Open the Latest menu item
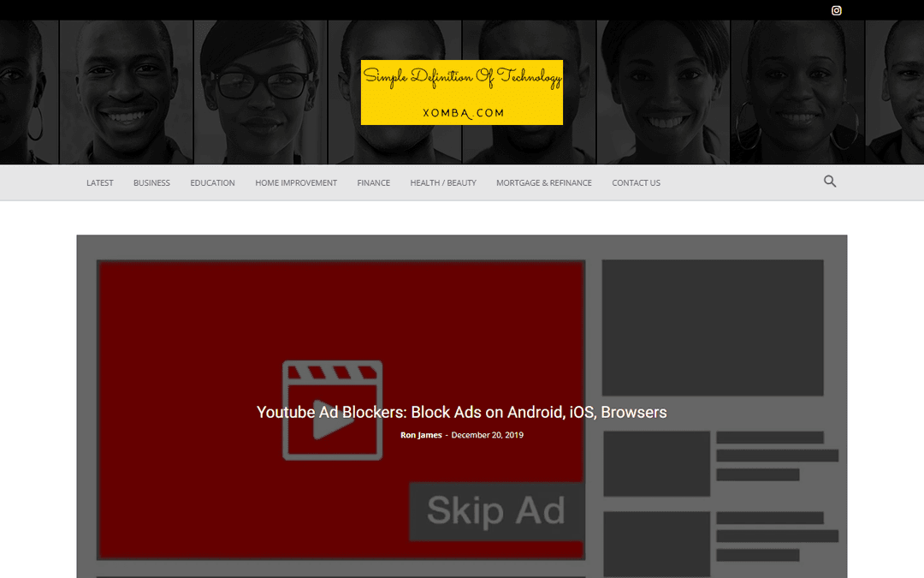 click(x=99, y=183)
